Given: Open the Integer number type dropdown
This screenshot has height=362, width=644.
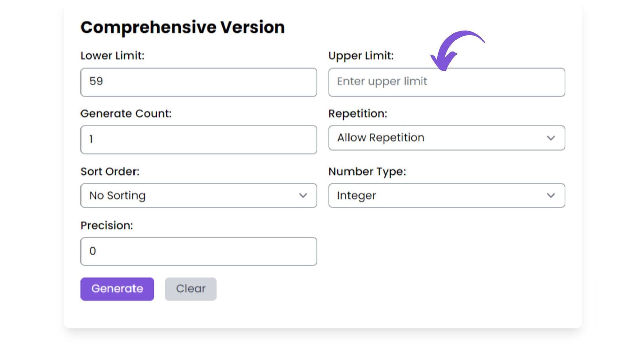Looking at the screenshot, I should [x=446, y=196].
